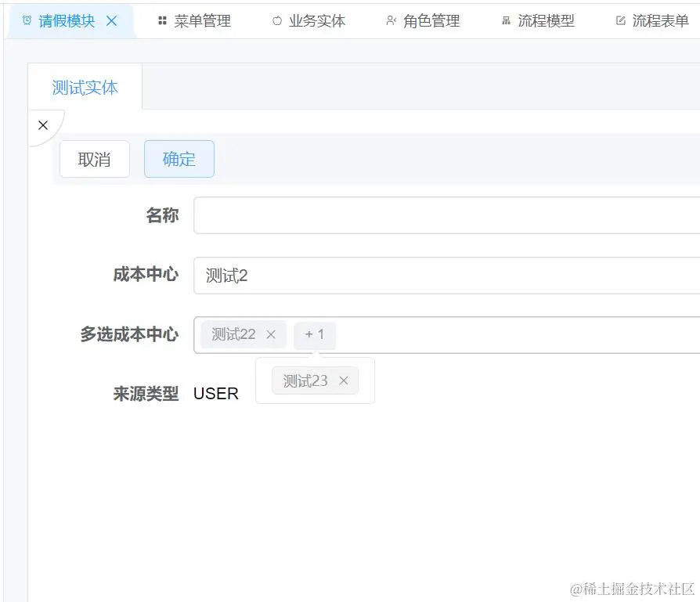700x602 pixels.
Task: Click the person icon beside 角色管理
Action: point(391,21)
